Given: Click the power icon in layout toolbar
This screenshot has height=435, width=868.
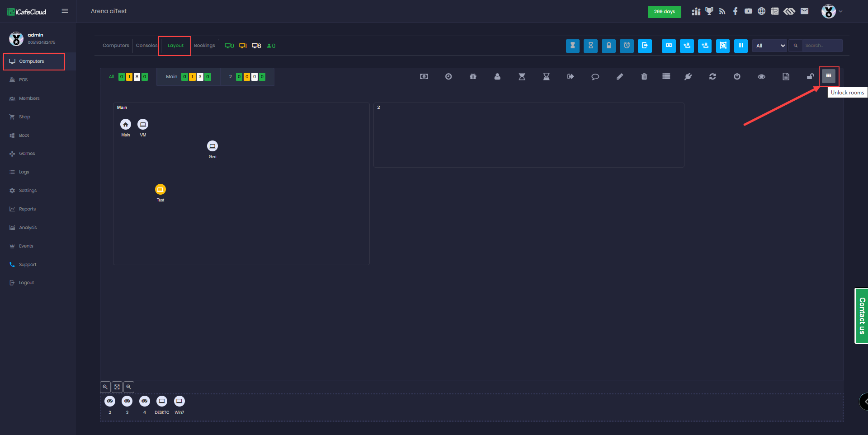Looking at the screenshot, I should pos(737,77).
